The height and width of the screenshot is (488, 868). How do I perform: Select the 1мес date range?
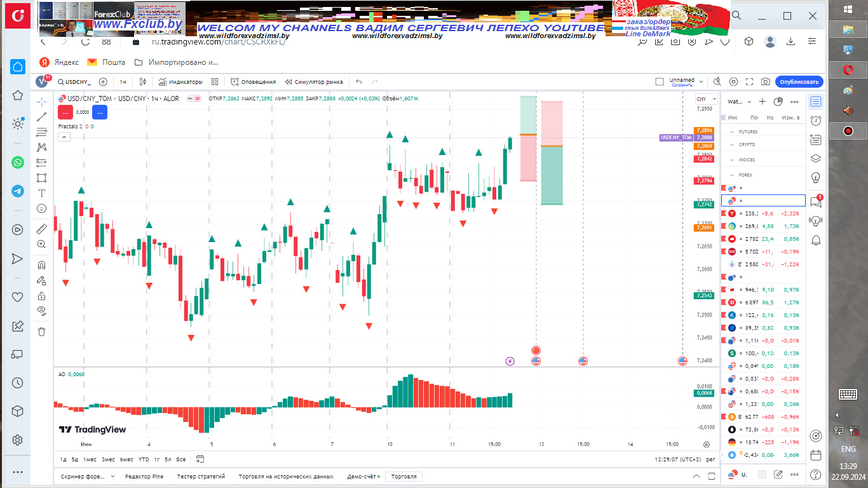point(89,459)
